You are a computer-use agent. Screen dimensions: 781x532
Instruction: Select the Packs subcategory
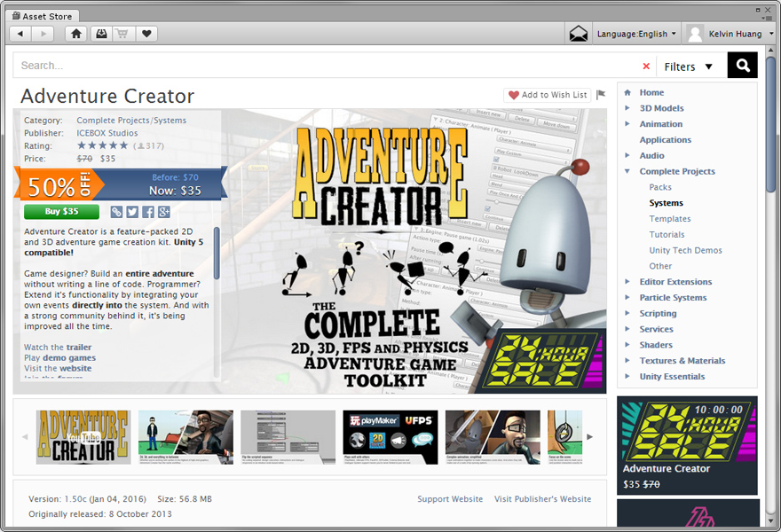(660, 187)
